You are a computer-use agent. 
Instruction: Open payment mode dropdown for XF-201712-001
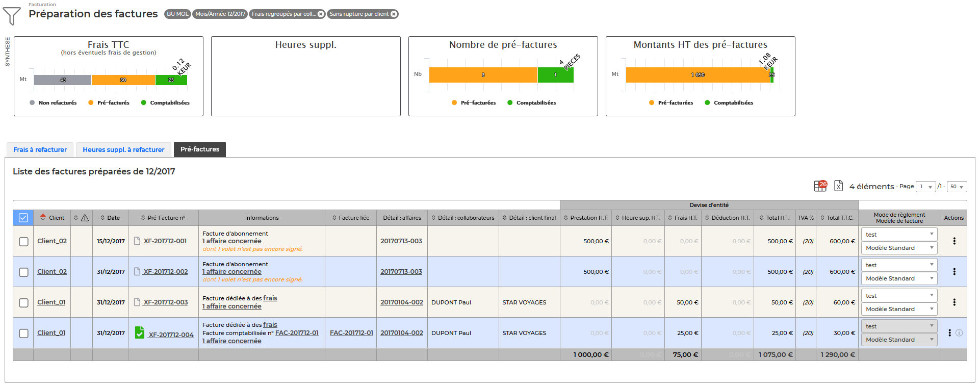[x=899, y=235]
